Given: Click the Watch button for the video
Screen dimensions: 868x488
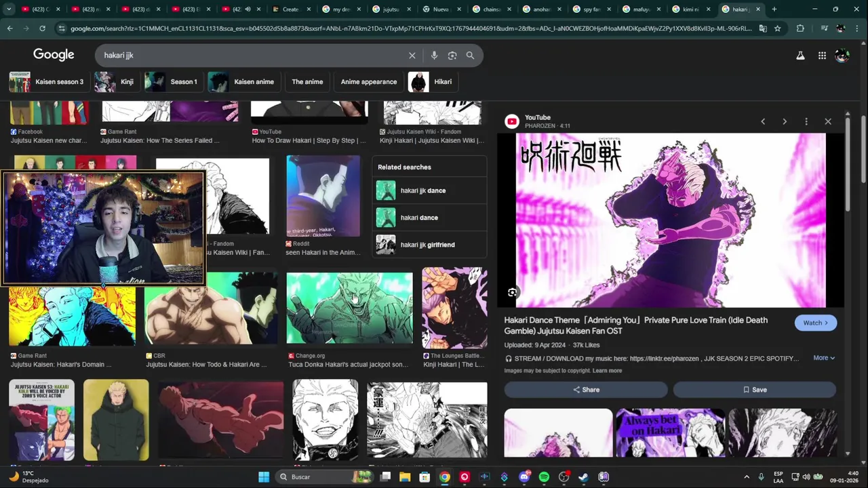Looking at the screenshot, I should tap(815, 323).
